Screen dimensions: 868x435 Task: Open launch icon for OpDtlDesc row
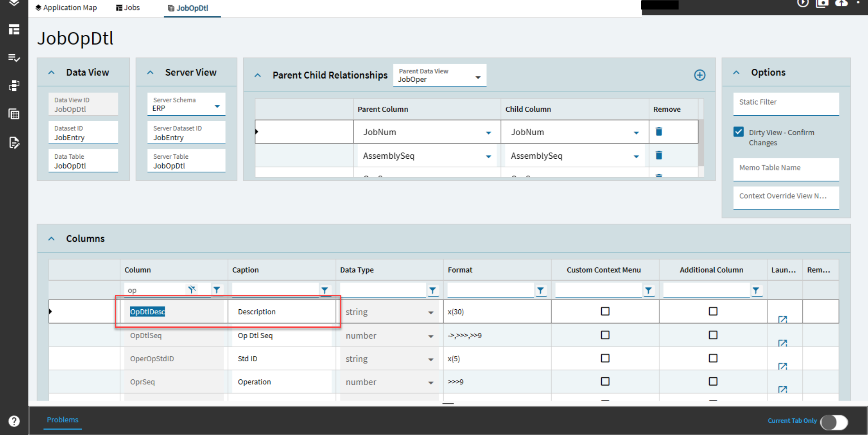tap(783, 319)
